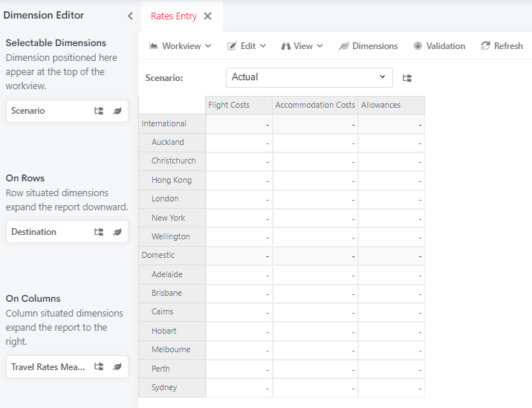Select the Scenario dimension card

point(67,111)
